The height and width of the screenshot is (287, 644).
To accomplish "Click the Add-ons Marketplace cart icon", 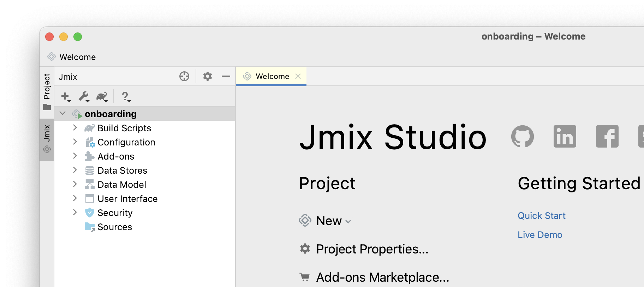I will pos(305,277).
